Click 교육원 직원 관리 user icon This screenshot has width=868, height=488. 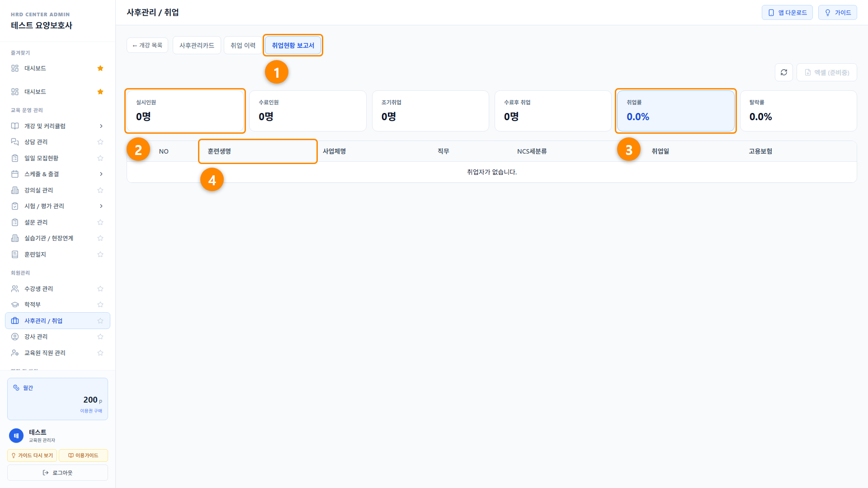click(15, 353)
